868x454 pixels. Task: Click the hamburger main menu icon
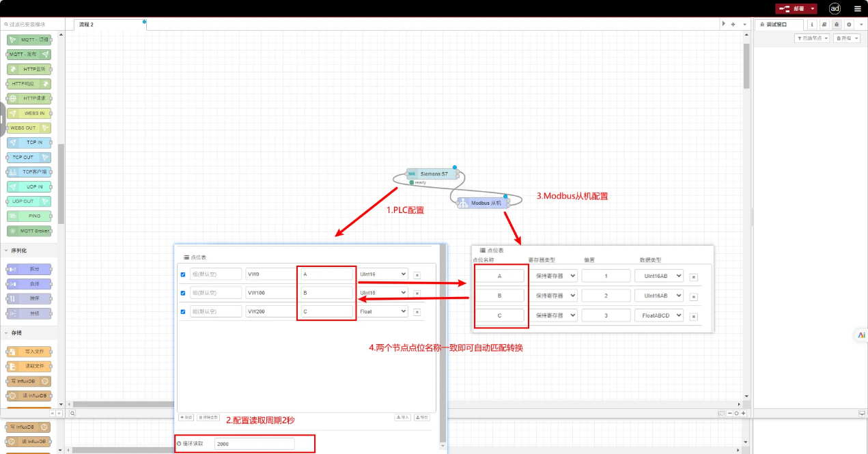click(x=857, y=9)
